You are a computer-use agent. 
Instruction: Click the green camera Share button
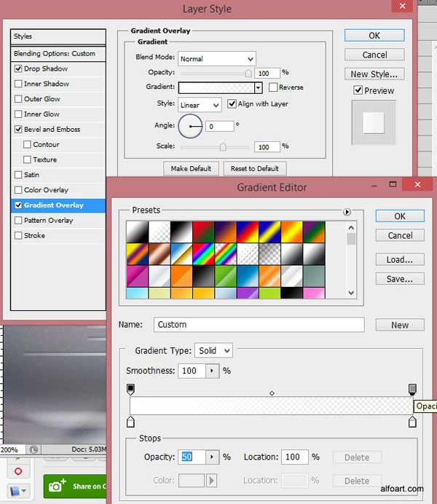[x=75, y=487]
